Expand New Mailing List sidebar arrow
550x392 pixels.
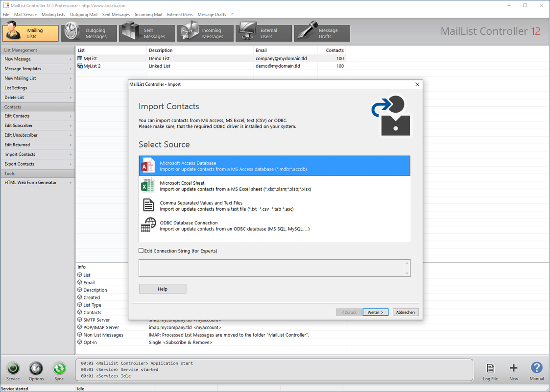pyautogui.click(x=71, y=78)
